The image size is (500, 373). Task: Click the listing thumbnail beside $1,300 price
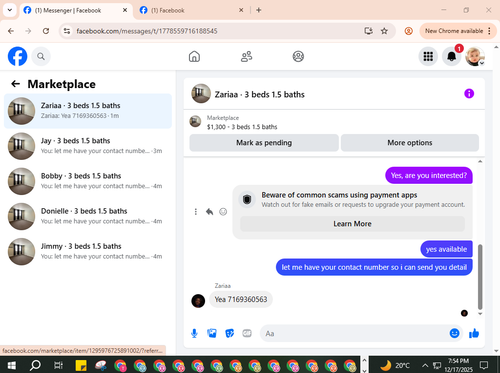click(x=195, y=121)
